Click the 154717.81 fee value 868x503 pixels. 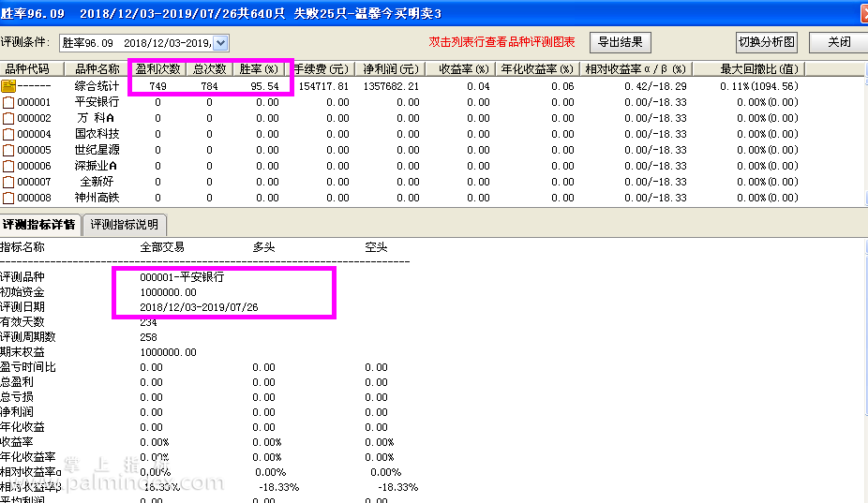coord(323,86)
